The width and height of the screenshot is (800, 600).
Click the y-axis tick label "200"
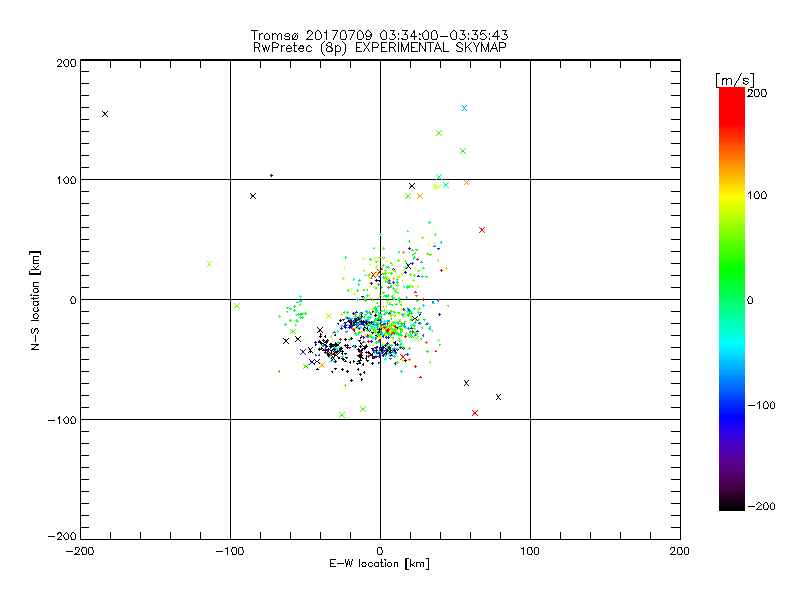click(x=66, y=63)
